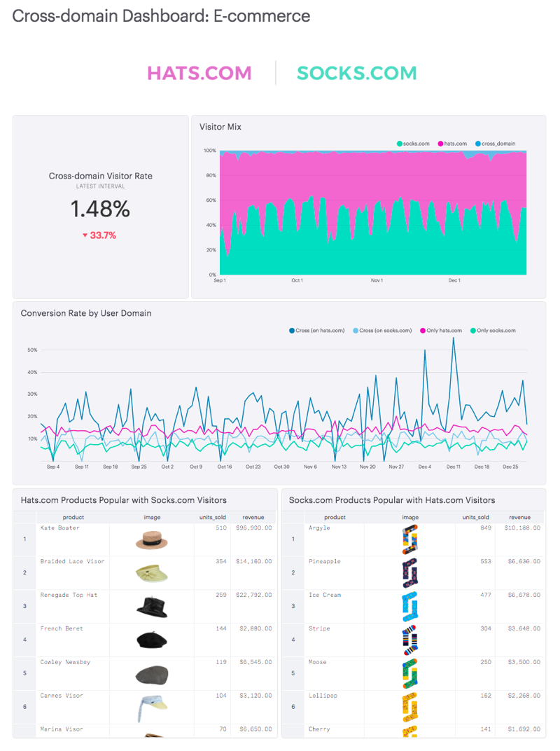Viewport: 560px width, 751px height.
Task: Click Conversion Rate by User Domain title
Action: click(86, 313)
